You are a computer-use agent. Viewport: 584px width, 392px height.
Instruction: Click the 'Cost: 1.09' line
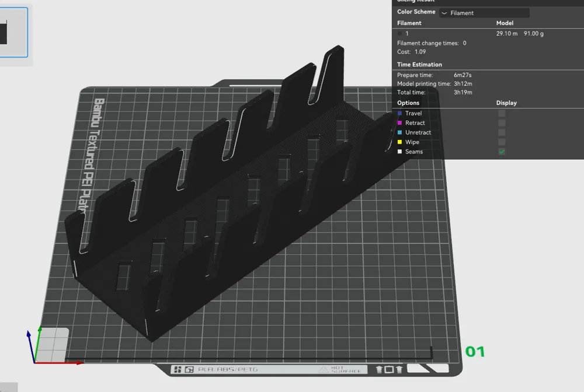click(x=411, y=52)
